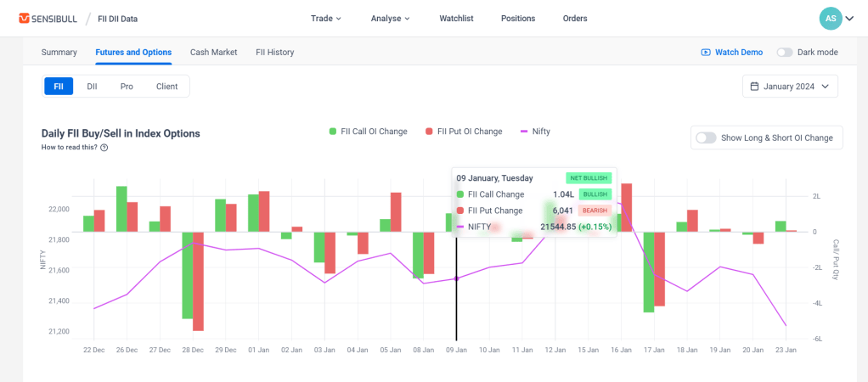Click the 1.04L call change value
The height and width of the screenshot is (382, 868).
pos(564,194)
